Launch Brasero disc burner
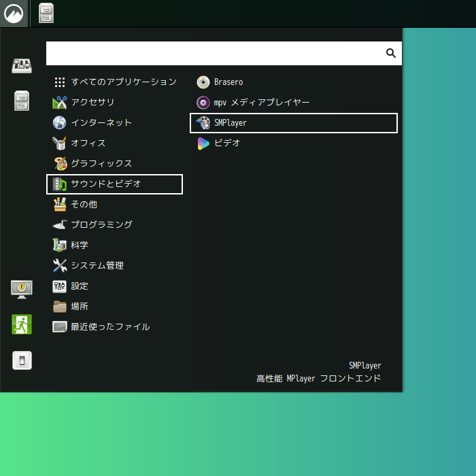The image size is (476, 476). [294, 82]
